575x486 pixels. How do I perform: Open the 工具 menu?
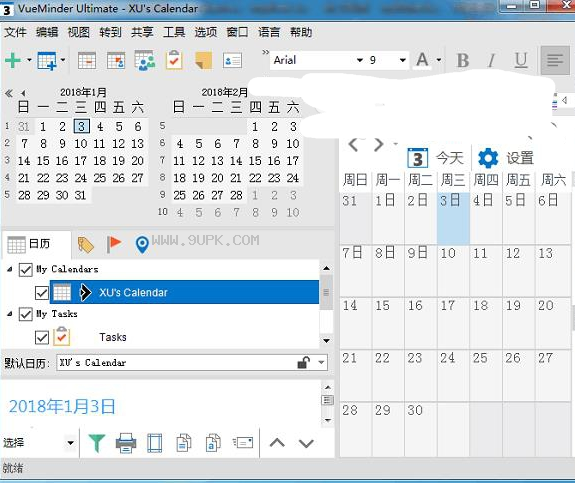pos(174,32)
